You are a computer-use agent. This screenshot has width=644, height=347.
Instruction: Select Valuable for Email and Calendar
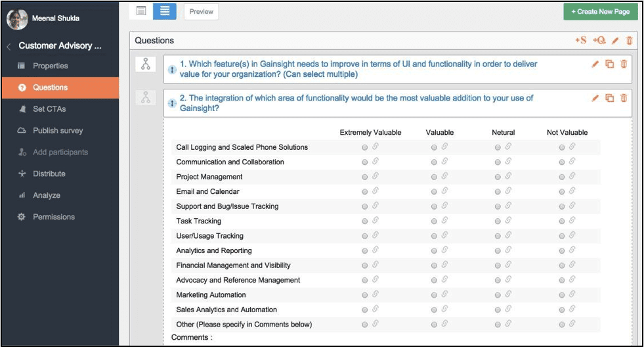click(434, 192)
